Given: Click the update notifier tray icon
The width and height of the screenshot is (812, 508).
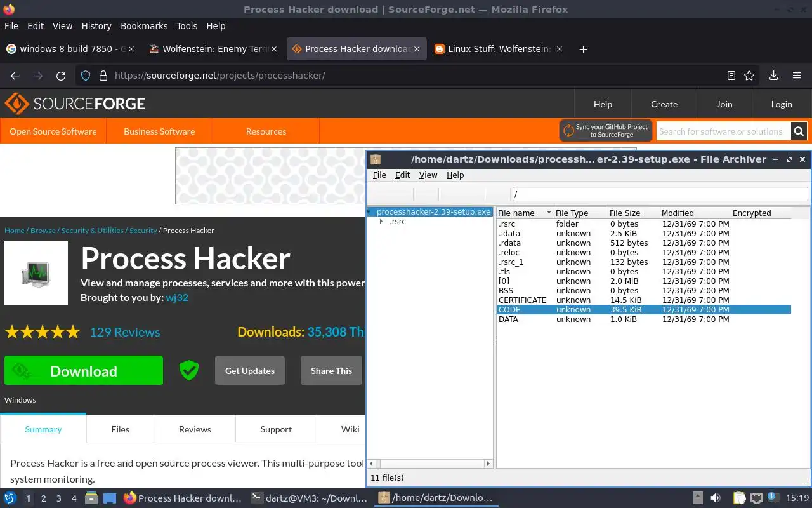Looking at the screenshot, I should (x=773, y=498).
